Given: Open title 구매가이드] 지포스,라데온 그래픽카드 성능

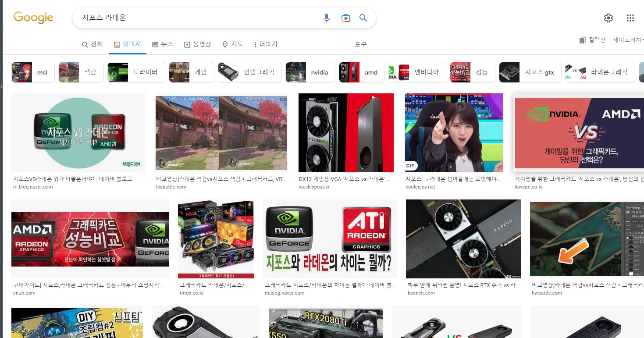Looking at the screenshot, I should (x=89, y=285).
